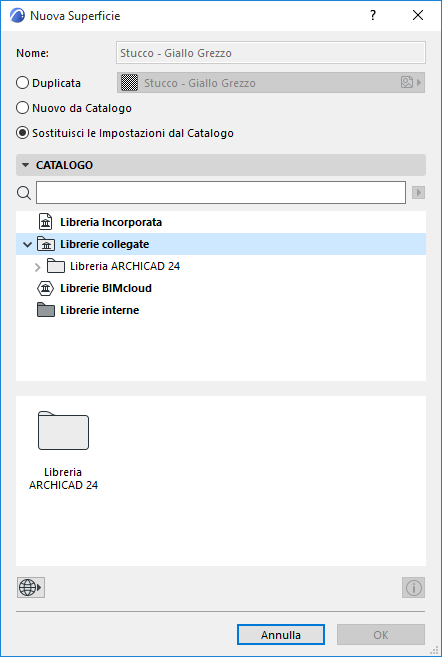Click the Librerie interne dark folder icon
Viewport: 442px width, 657px height.
click(x=46, y=310)
